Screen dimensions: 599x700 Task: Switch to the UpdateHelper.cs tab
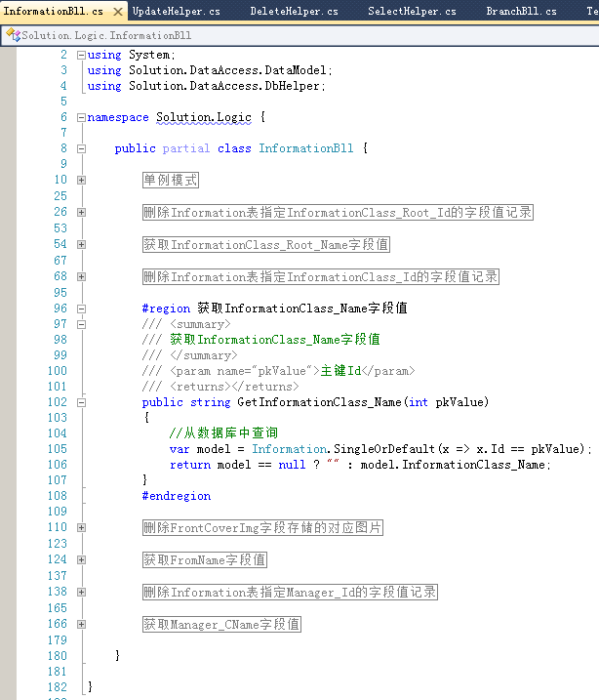(176, 12)
